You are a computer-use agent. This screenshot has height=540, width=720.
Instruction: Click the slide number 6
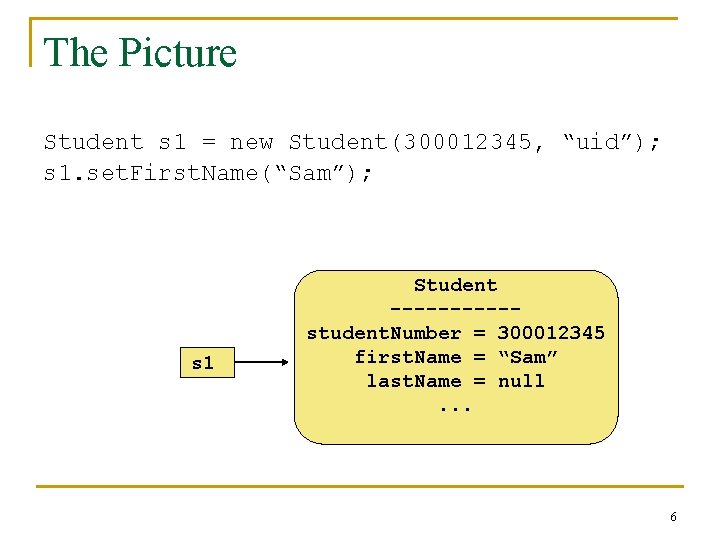[673, 517]
